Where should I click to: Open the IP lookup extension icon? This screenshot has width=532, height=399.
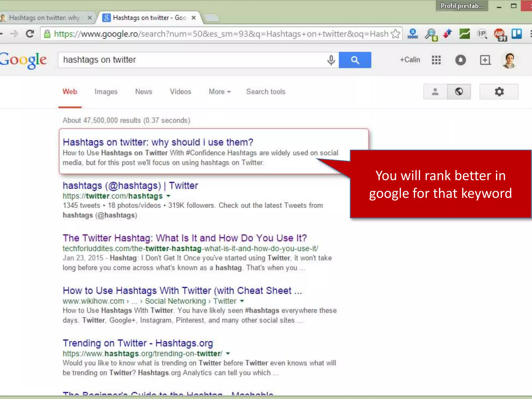482,34
